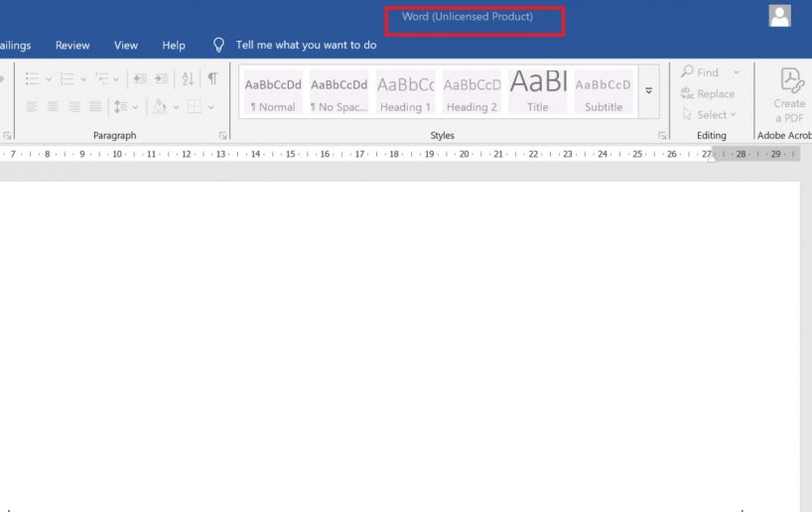Click the Increase Indent icon

click(x=161, y=78)
